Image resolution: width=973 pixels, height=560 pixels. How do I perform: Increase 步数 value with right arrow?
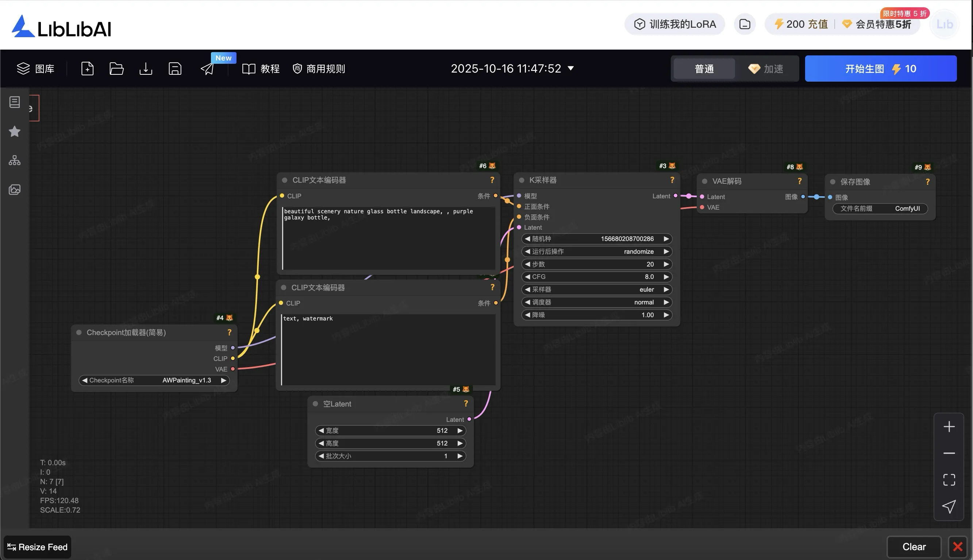point(666,264)
